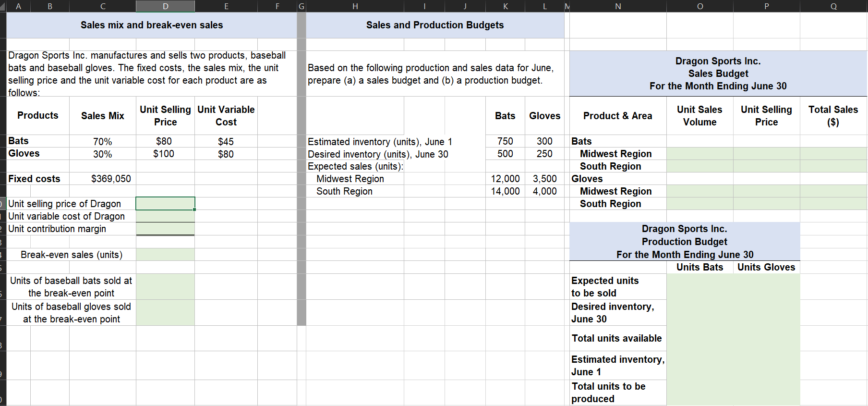Select Units Bats cell for Expected units to be sold

(x=699, y=287)
